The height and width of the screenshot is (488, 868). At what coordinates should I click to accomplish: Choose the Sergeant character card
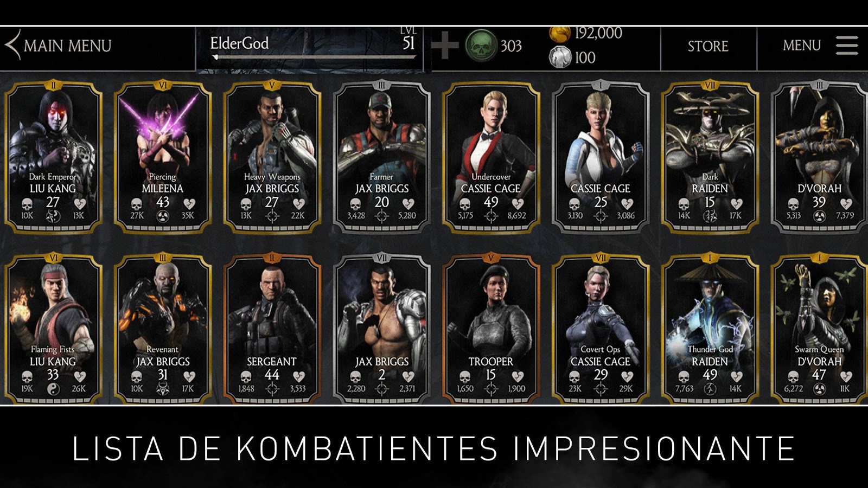coord(272,329)
